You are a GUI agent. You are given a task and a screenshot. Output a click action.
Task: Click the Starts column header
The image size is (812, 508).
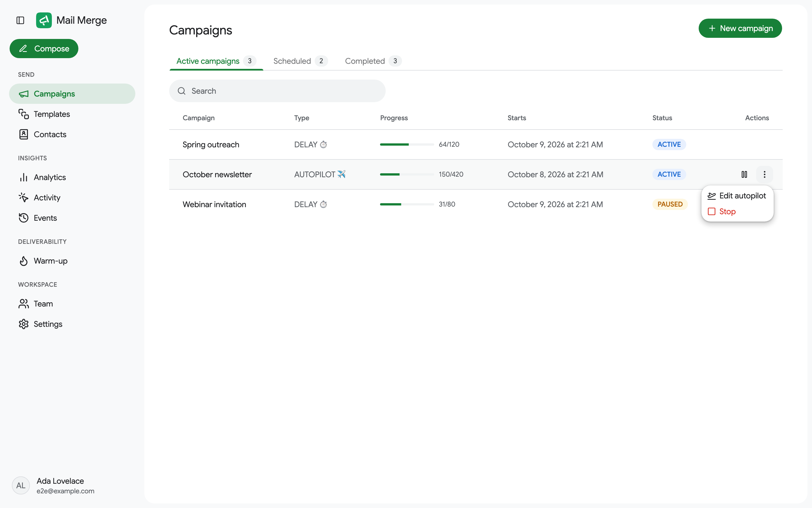coord(517,118)
